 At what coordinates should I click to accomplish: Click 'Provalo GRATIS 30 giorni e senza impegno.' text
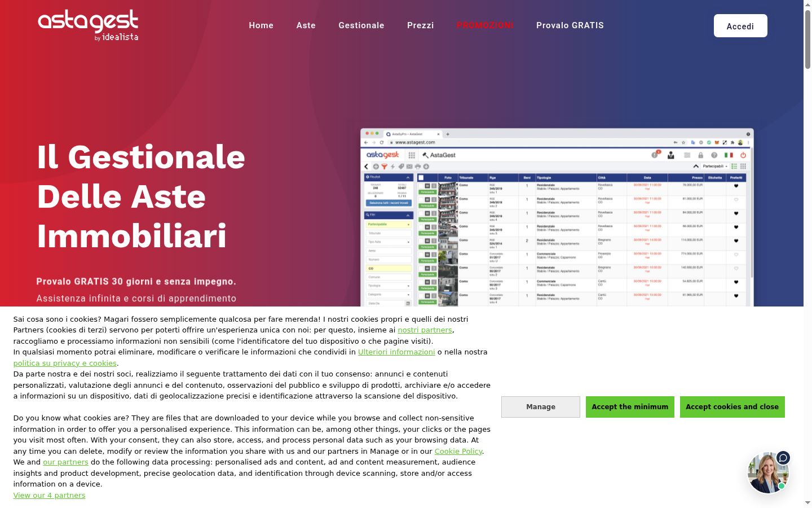tap(136, 282)
